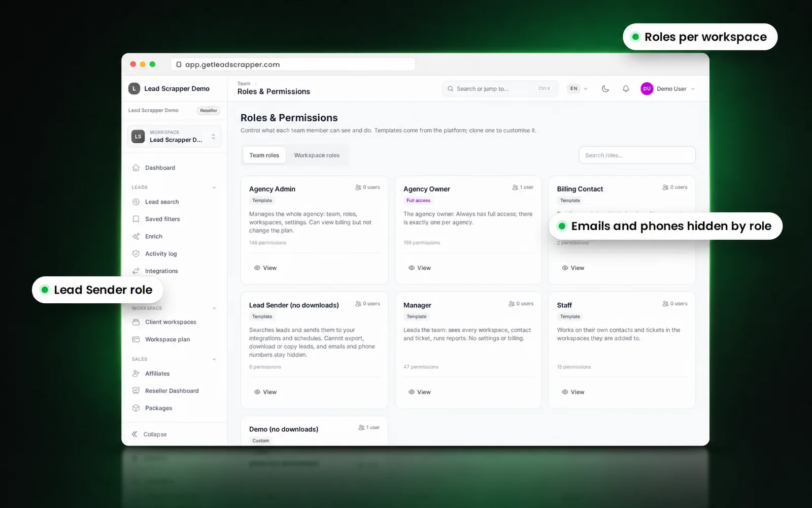Open the EN language dropdown
This screenshot has width=812, height=508.
(x=579, y=88)
